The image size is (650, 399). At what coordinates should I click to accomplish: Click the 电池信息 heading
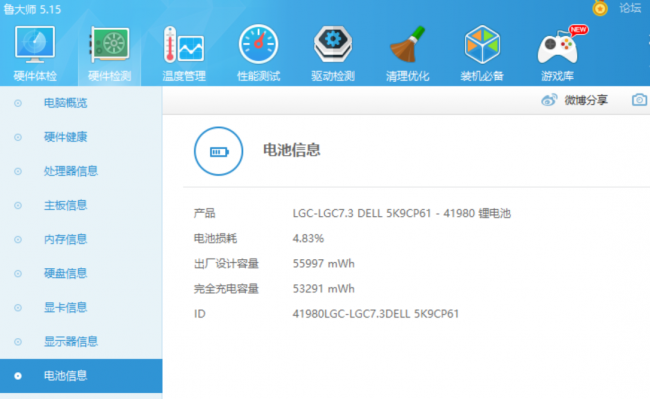tap(291, 150)
